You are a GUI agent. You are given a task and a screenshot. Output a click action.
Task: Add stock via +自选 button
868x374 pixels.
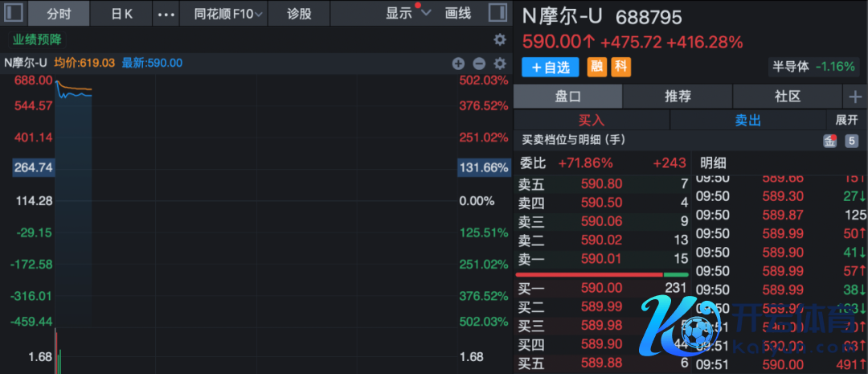point(551,68)
